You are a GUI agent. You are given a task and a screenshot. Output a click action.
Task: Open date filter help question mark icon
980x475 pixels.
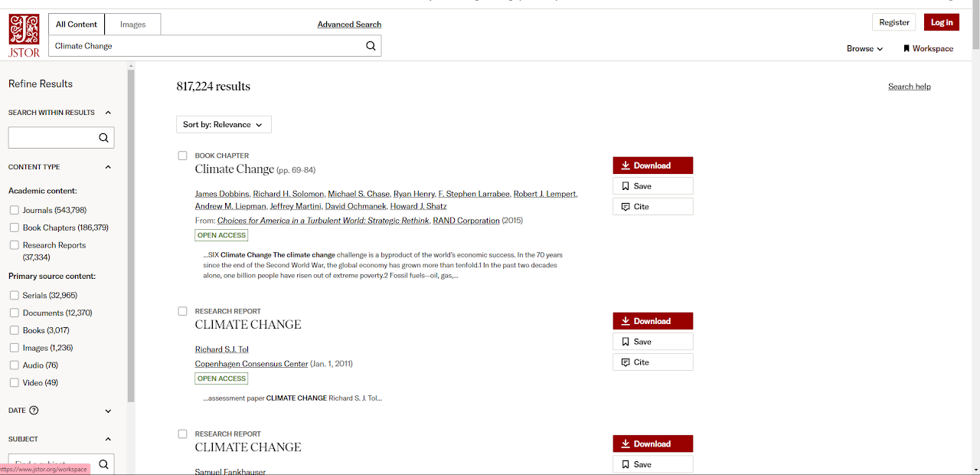click(x=34, y=411)
